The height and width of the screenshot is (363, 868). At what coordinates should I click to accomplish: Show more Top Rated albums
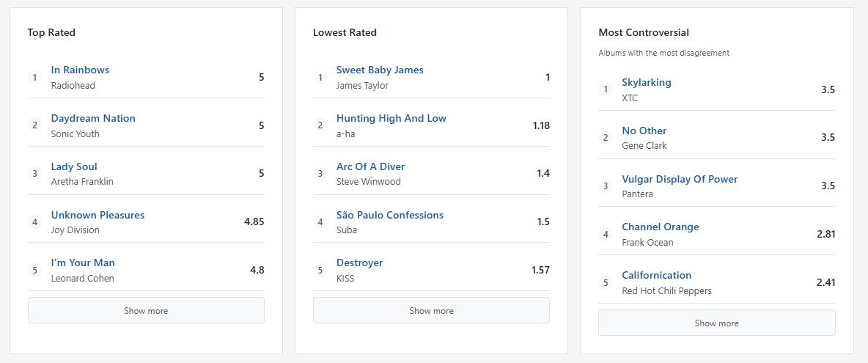tap(146, 310)
